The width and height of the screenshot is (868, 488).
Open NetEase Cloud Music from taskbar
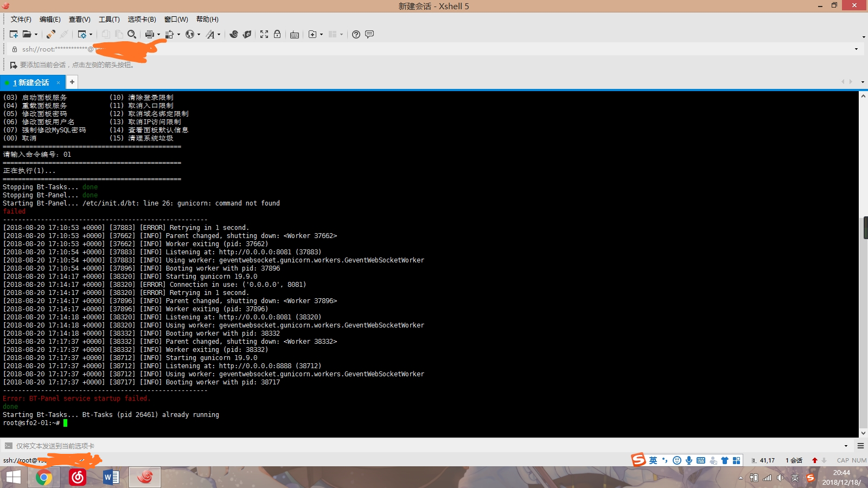tap(78, 478)
